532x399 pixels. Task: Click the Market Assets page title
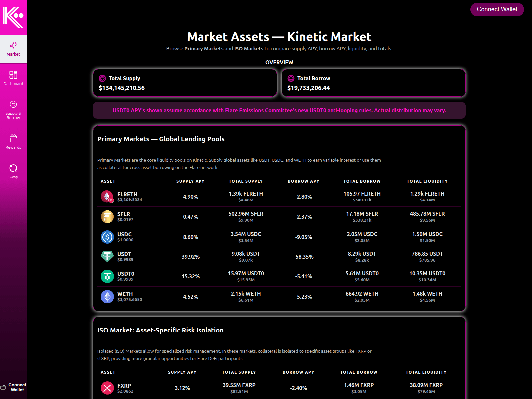click(x=279, y=37)
